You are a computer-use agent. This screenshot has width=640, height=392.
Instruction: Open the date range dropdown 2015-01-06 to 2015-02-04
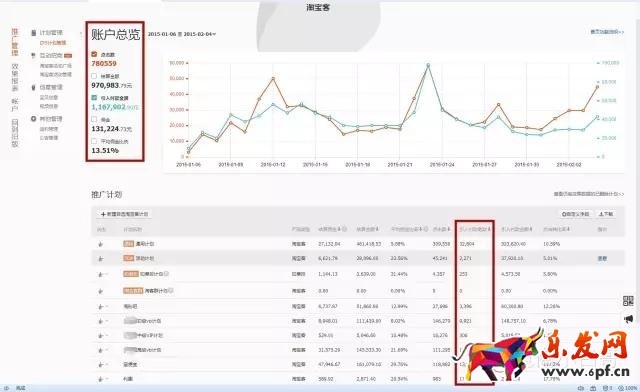182,34
